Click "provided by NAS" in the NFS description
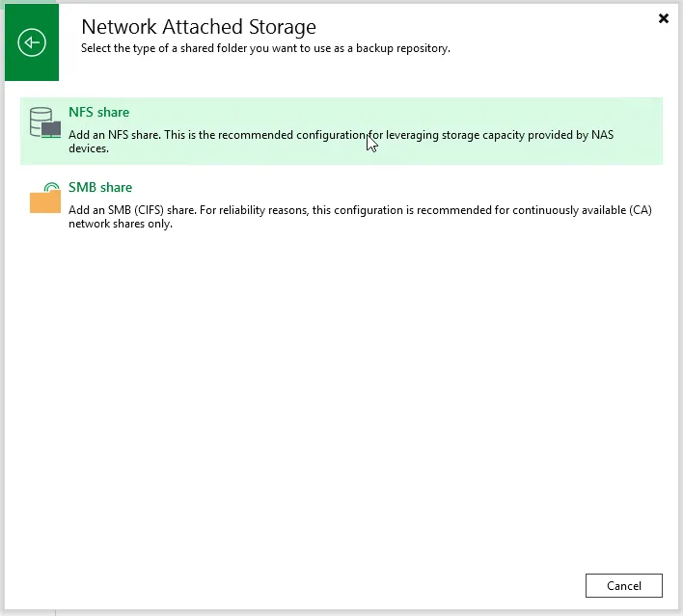Screen dimensions: 683x616 pyautogui.click(x=560, y=135)
